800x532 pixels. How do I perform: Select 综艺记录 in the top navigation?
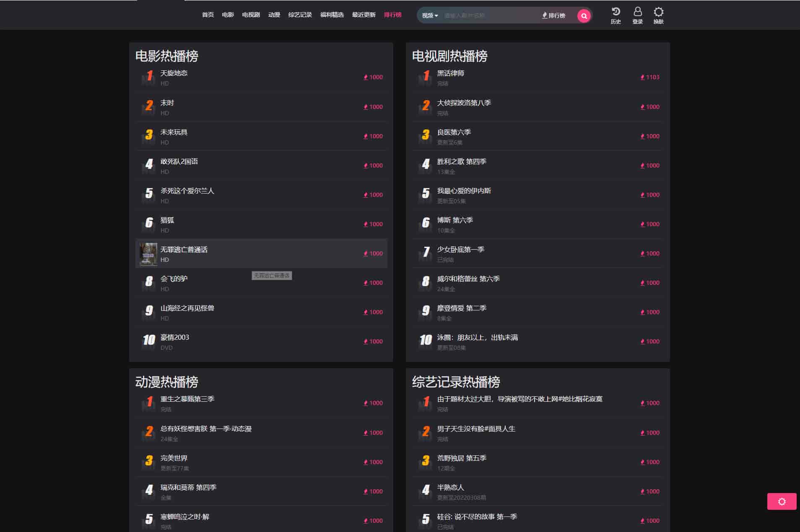(300, 15)
